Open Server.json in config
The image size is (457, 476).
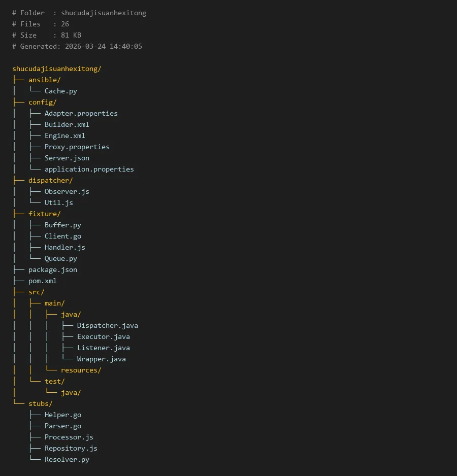pyautogui.click(x=67, y=158)
